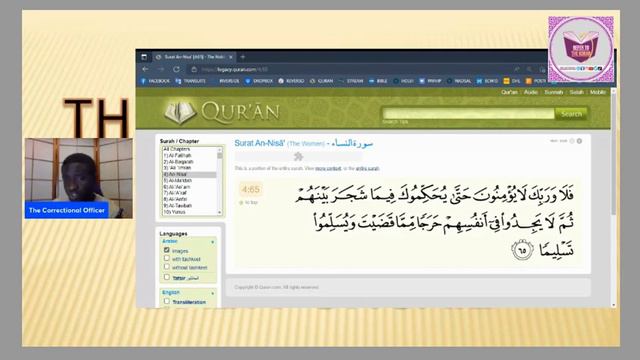Open the QURAN bookmark in the bookmarks bar

[321, 81]
